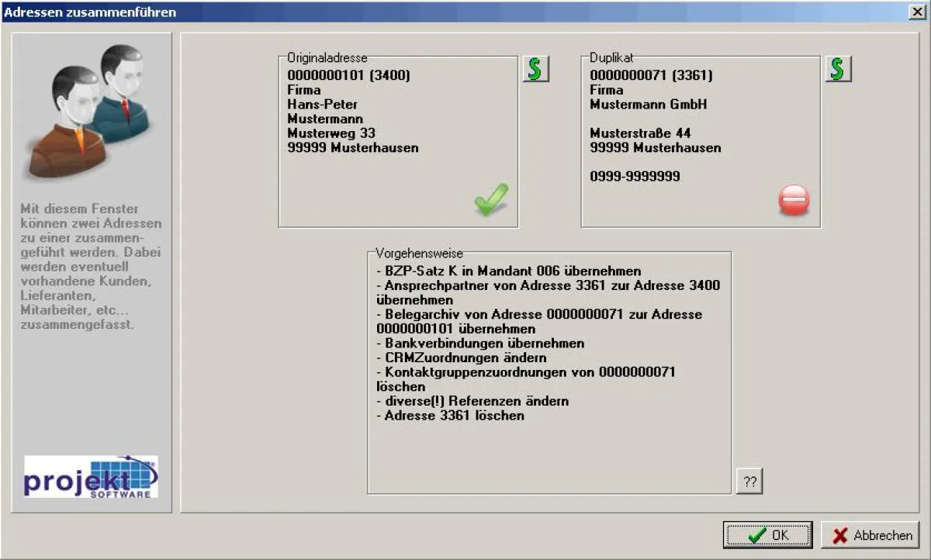Click the Musterweg 33 street line
This screenshot has height=560, width=931.
point(331,133)
